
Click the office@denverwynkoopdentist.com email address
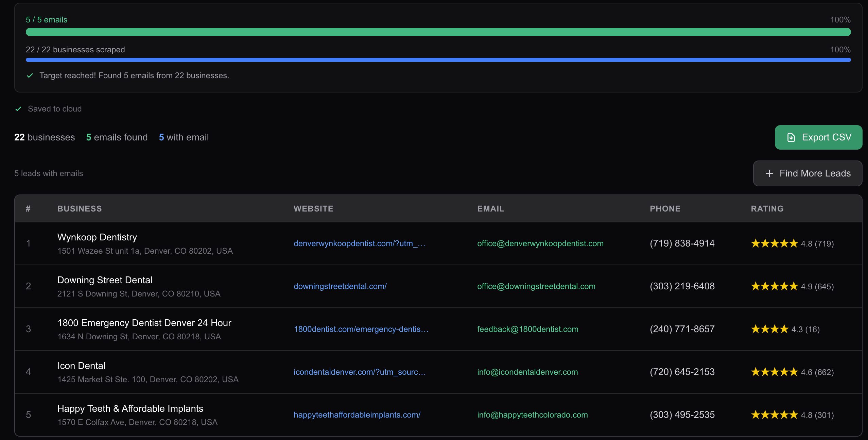point(540,243)
